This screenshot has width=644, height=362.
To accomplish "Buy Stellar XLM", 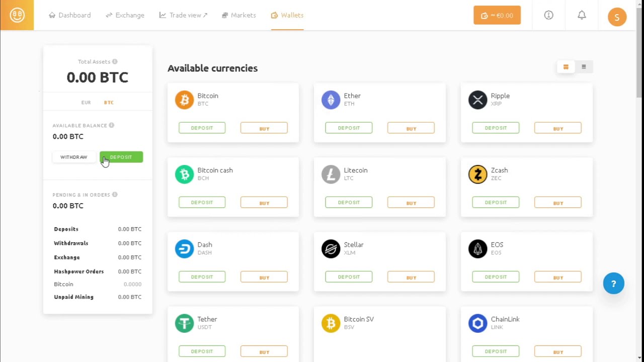I will coord(411,277).
